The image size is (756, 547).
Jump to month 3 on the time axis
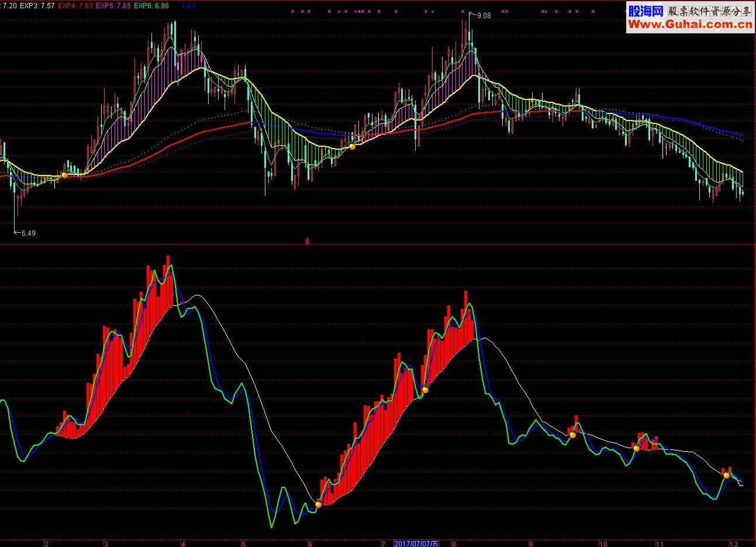[x=105, y=543]
